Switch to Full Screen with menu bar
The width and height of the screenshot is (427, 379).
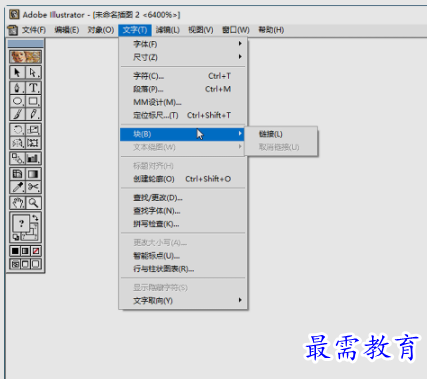pyautogui.click(x=25, y=264)
